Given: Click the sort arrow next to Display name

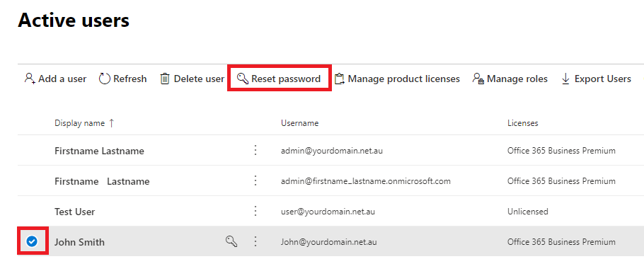Looking at the screenshot, I should tap(111, 123).
